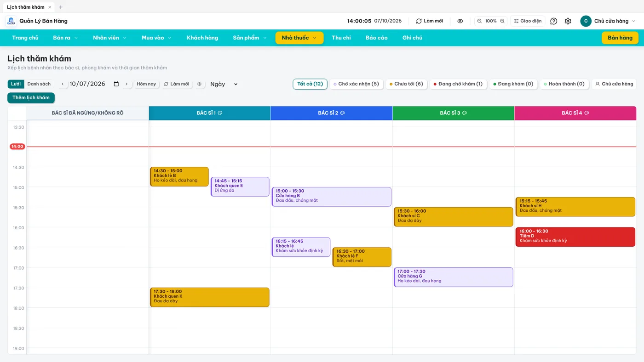Screen dimensions: 644x362
Task: Click the Thêm lịch khám button
Action: click(x=31, y=98)
